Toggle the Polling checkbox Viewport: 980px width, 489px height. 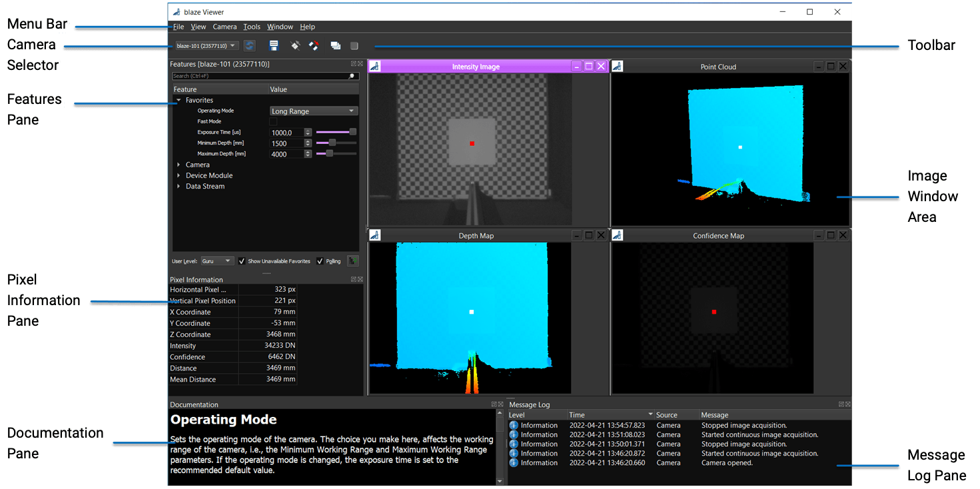(320, 261)
